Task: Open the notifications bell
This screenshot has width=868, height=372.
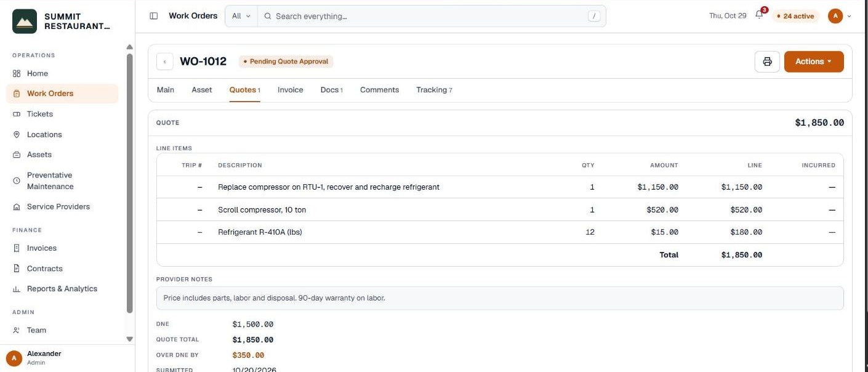Action: (x=759, y=15)
